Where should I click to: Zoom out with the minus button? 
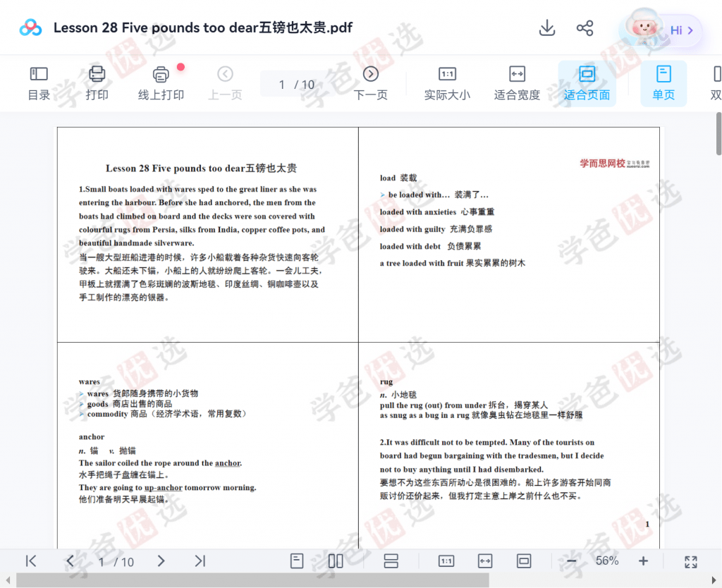coord(571,561)
